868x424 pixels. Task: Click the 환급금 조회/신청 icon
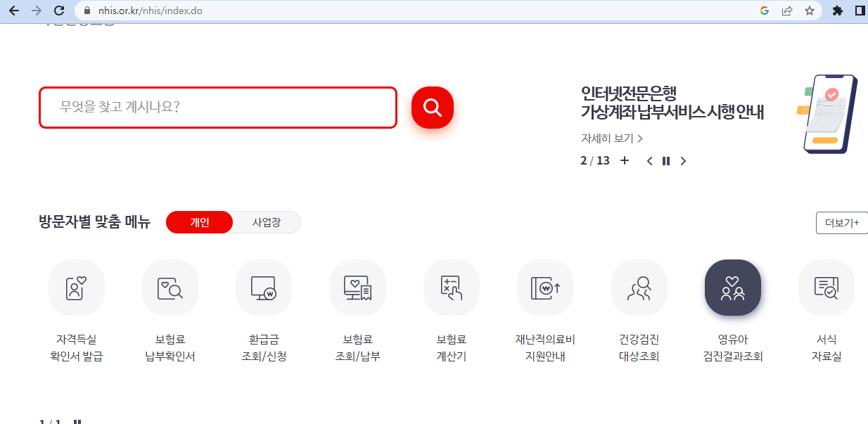pyautogui.click(x=264, y=287)
